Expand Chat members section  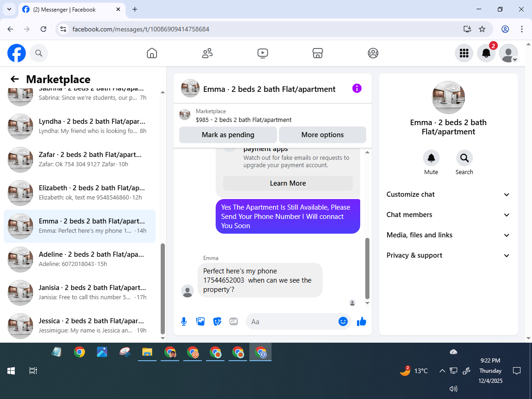448,215
